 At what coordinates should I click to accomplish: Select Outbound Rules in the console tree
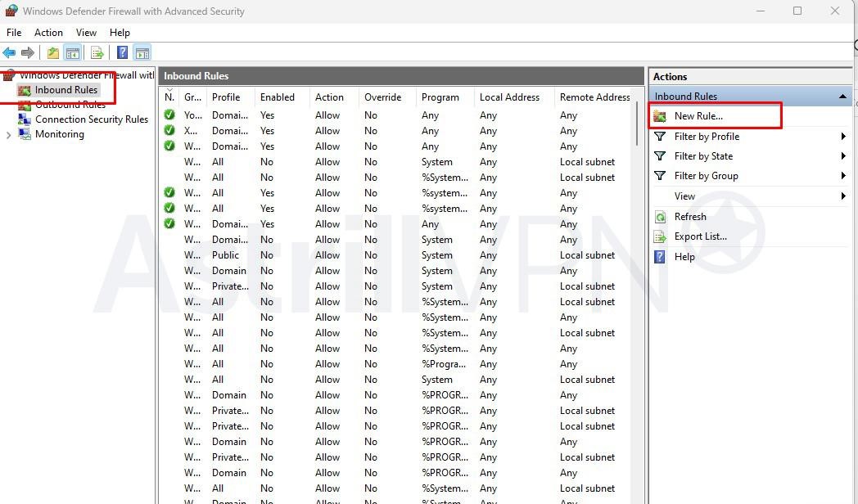pos(70,105)
